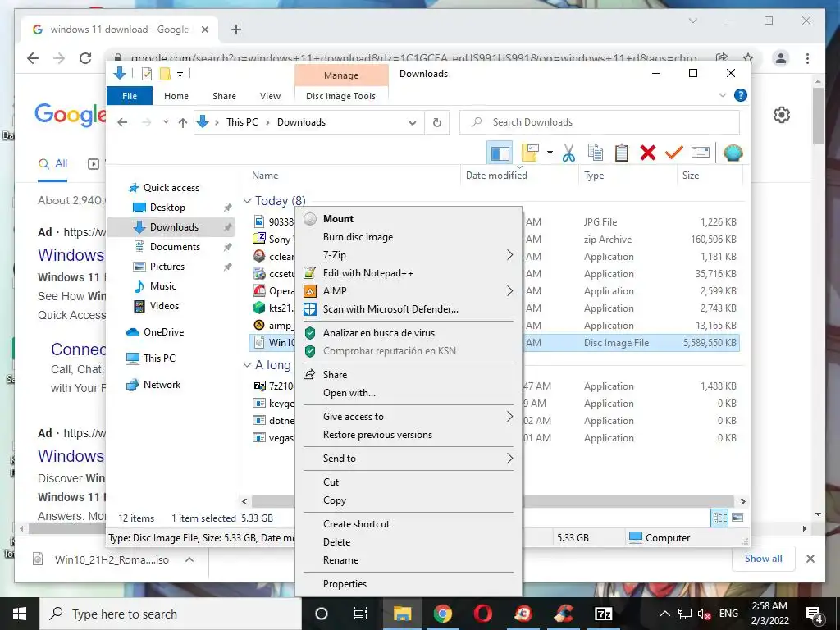The width and height of the screenshot is (840, 630).
Task: Choose Rename from the context menu
Action: [408, 559]
